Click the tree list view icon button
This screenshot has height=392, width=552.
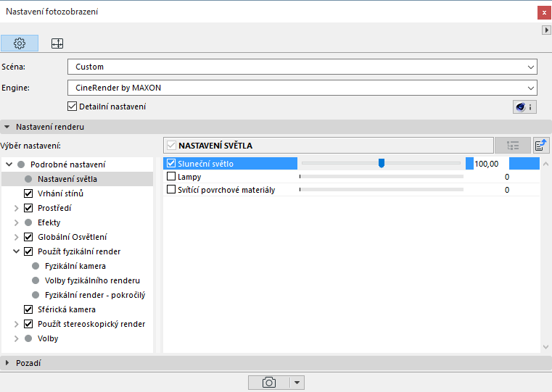[x=513, y=146]
